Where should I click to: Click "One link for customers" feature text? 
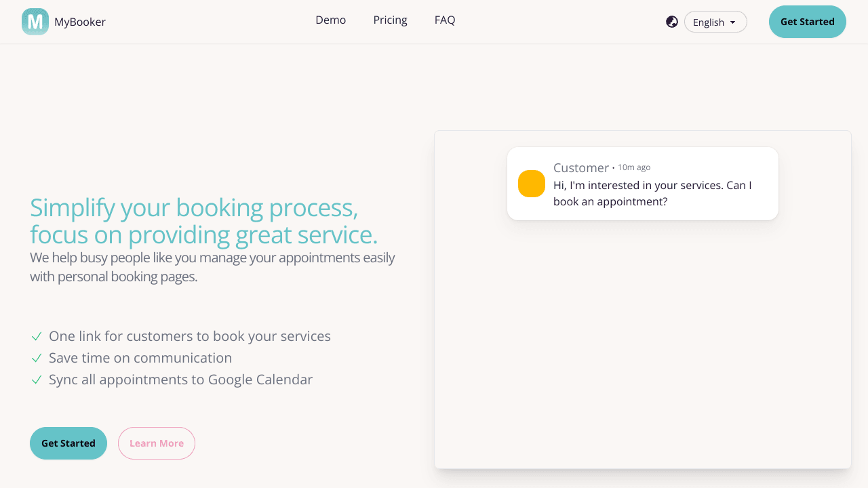[x=190, y=336]
